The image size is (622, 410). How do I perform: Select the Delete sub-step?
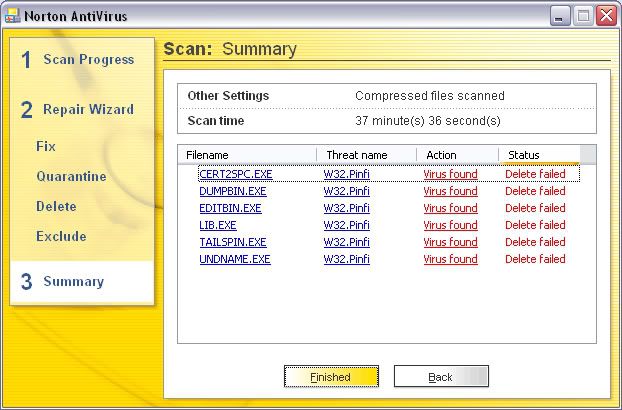[56, 206]
